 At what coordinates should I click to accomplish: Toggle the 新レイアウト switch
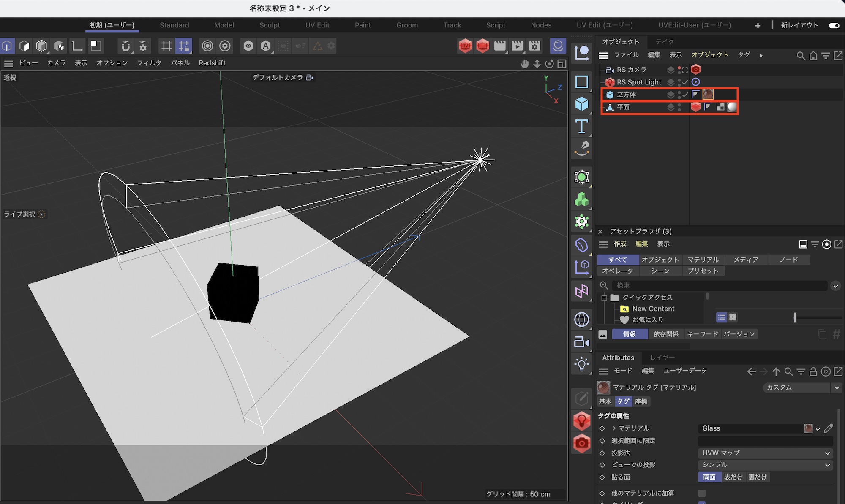point(834,25)
